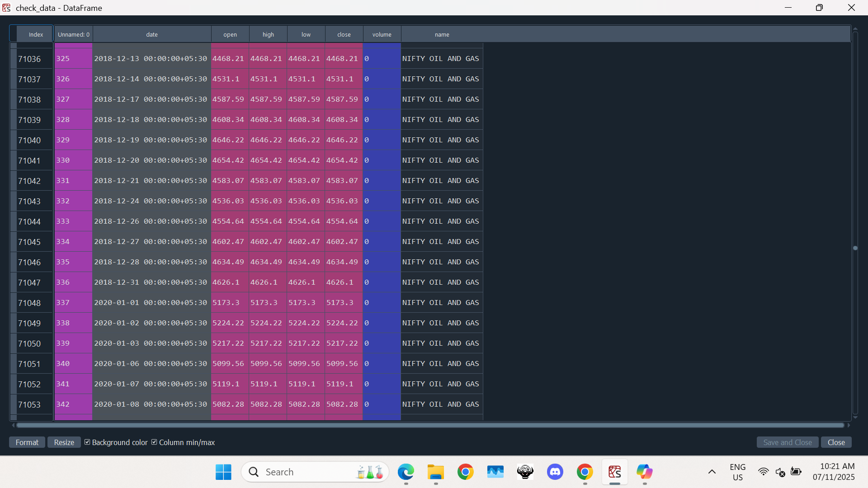Open File Explorer from the taskbar
Viewport: 868px width, 488px height.
435,472
